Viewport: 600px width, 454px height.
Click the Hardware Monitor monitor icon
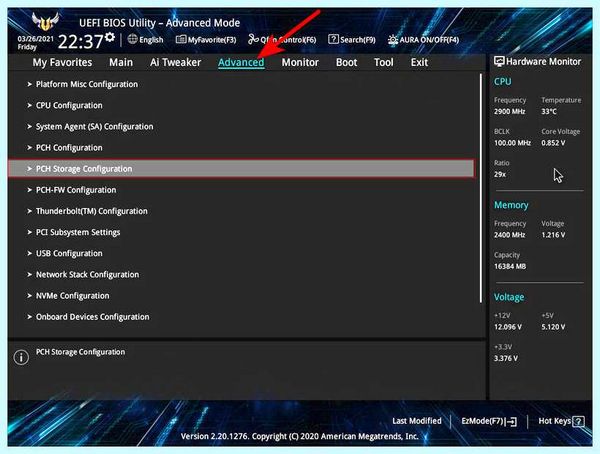(x=499, y=61)
